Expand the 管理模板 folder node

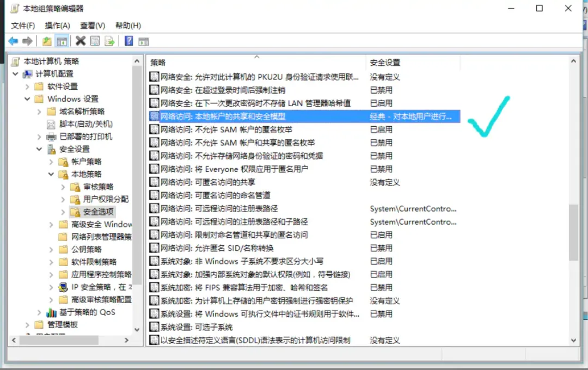point(27,325)
